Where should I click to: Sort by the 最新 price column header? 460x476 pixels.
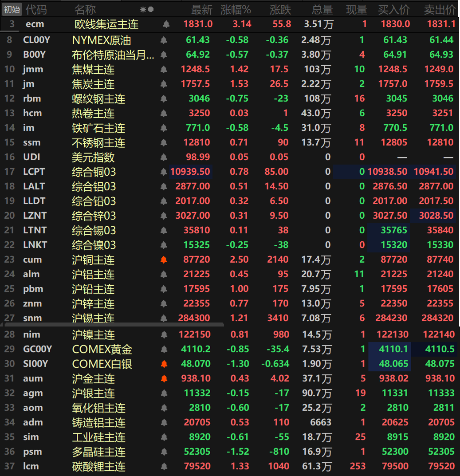[202, 9]
